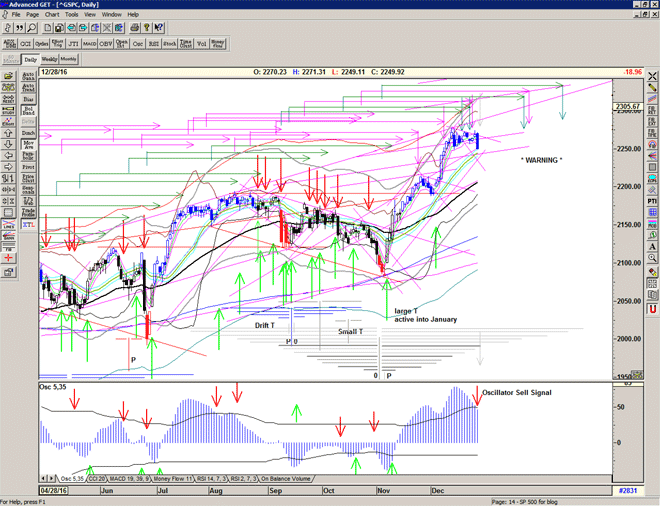Click the Stoch indicator icon
This screenshot has width=660, height=506.
coord(171,44)
